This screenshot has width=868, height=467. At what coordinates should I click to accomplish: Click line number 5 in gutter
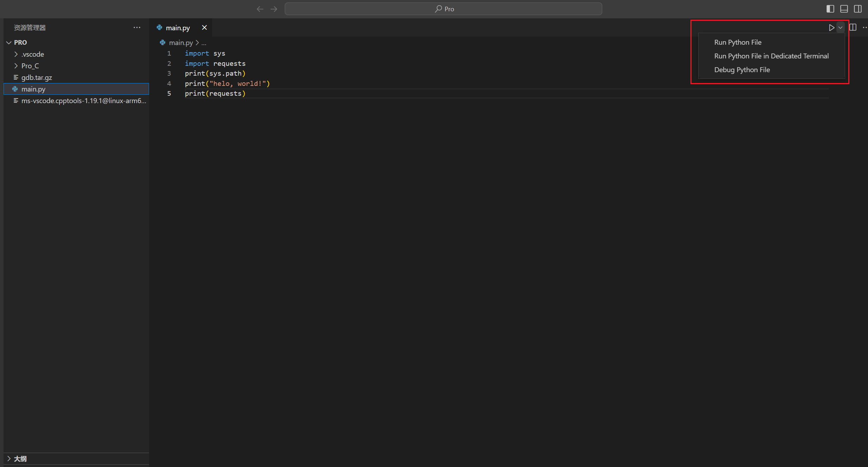point(169,93)
